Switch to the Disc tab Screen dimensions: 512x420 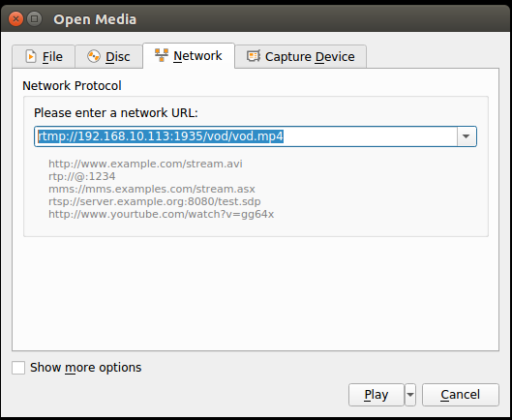[x=108, y=57]
